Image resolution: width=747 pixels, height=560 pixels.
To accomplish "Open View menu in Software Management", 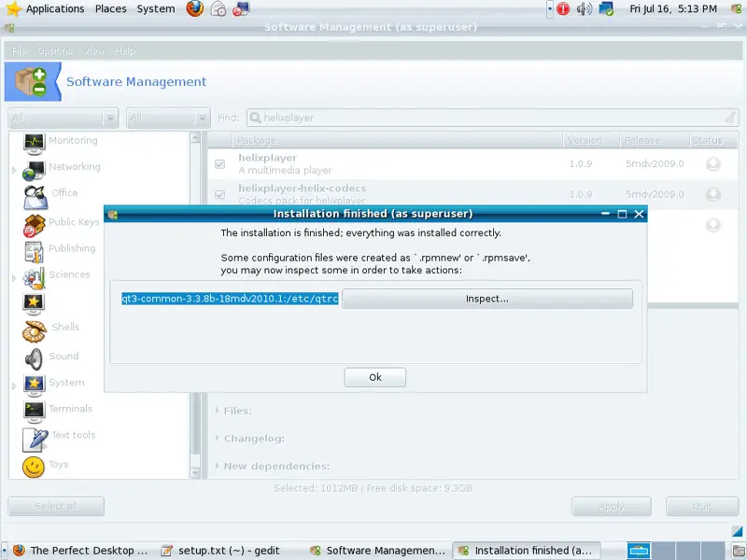I will tap(94, 50).
